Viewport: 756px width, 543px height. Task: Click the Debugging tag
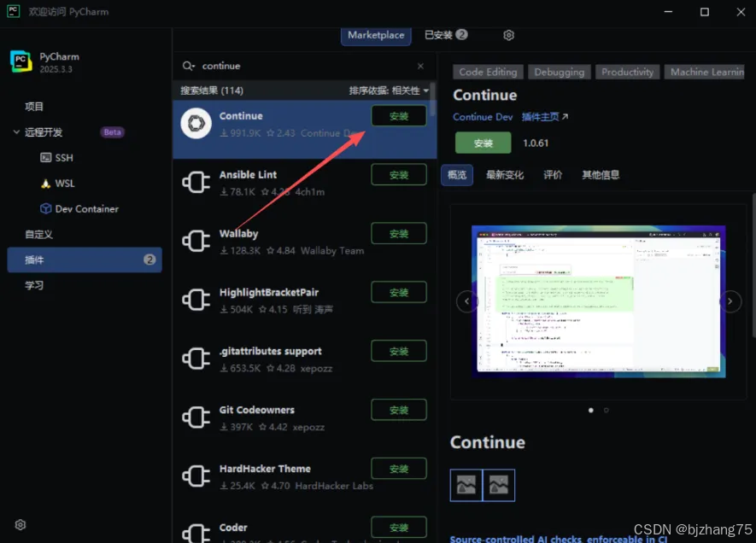coord(560,73)
